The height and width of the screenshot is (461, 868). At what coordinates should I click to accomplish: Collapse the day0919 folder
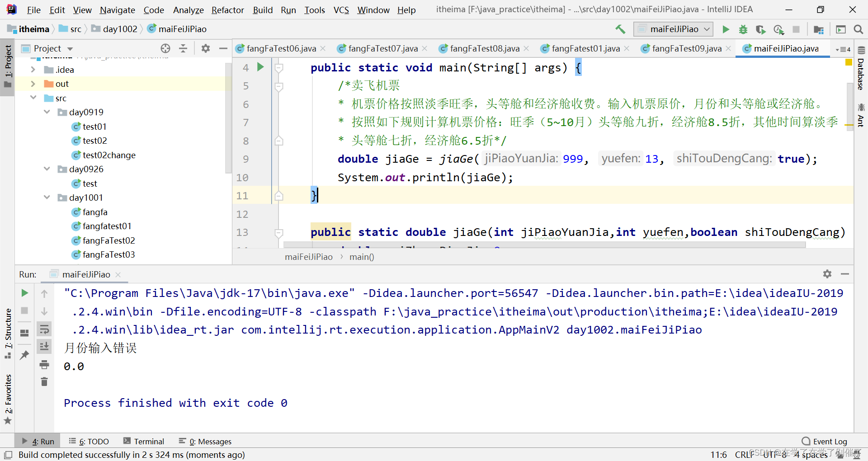[x=47, y=112]
